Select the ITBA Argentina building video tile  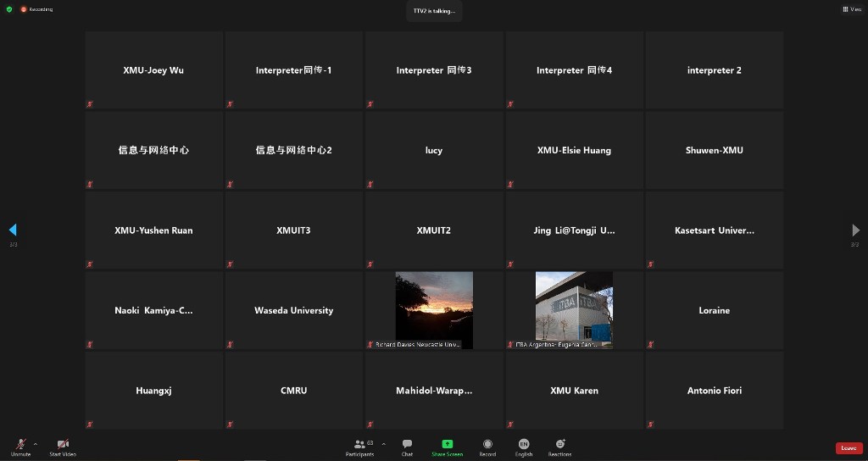pos(574,310)
